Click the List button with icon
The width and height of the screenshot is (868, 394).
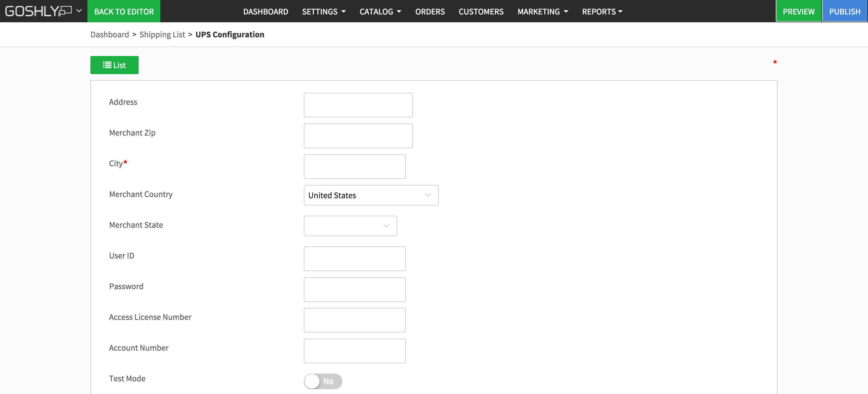click(114, 65)
